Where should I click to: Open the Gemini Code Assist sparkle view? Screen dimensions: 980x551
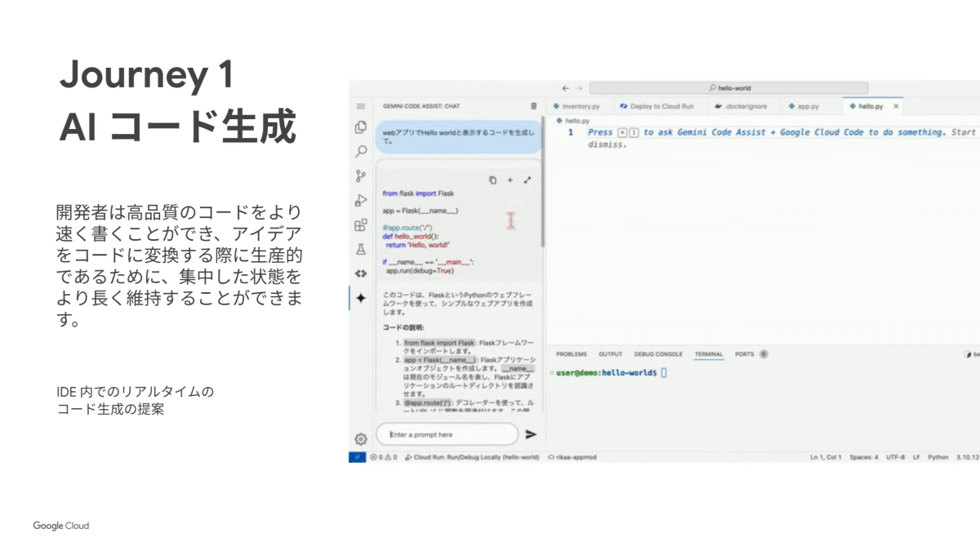360,298
